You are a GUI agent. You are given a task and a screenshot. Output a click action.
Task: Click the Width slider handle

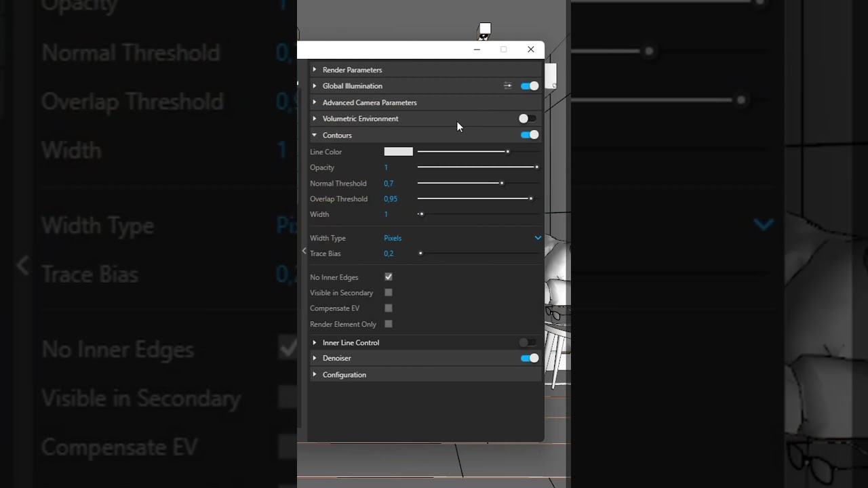[421, 214]
